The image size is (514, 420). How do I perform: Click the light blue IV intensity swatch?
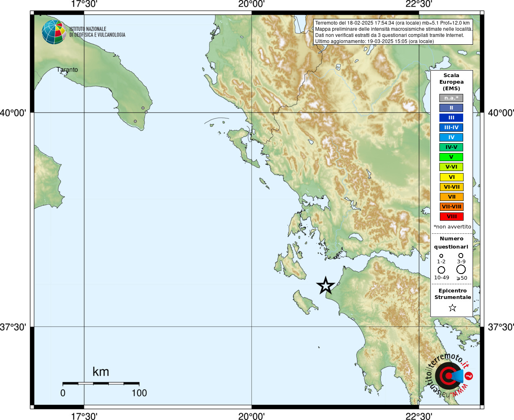point(451,137)
